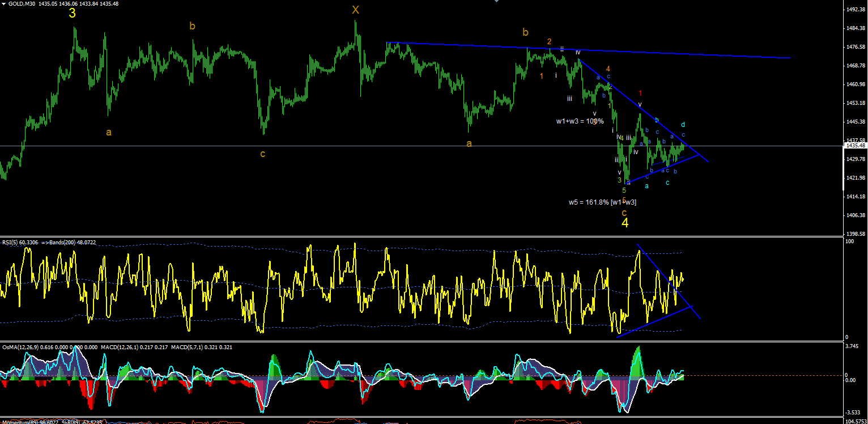Click the 1468.78 price axis label
The image size is (868, 424).
(856, 66)
